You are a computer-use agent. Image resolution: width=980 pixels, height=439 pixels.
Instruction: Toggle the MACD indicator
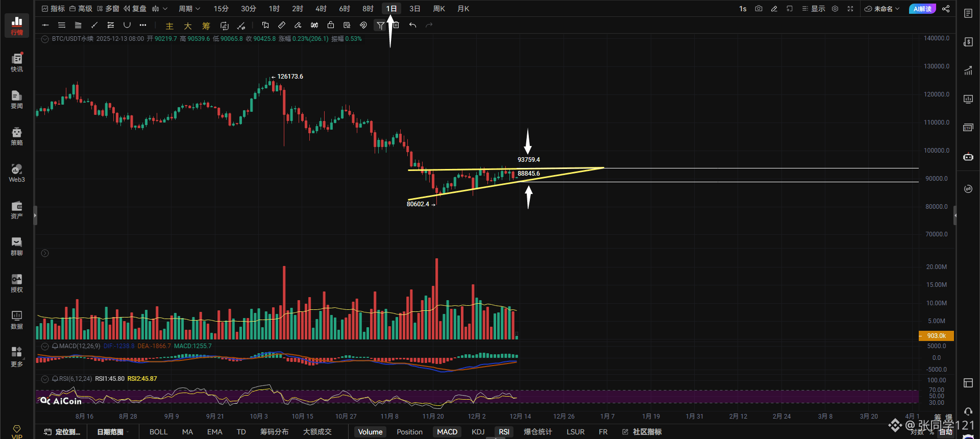[447, 432]
